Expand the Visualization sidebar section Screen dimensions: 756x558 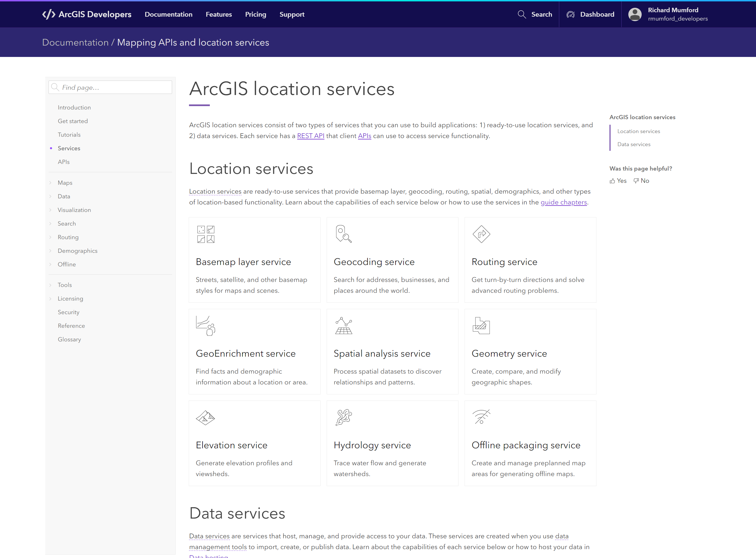[50, 210]
